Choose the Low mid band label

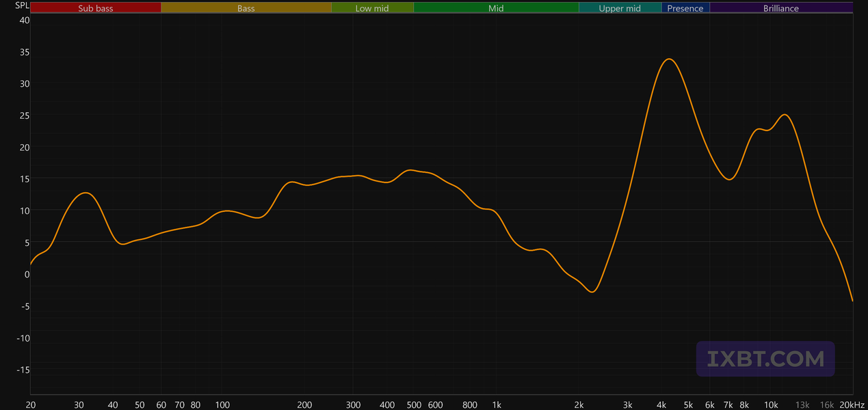(372, 8)
